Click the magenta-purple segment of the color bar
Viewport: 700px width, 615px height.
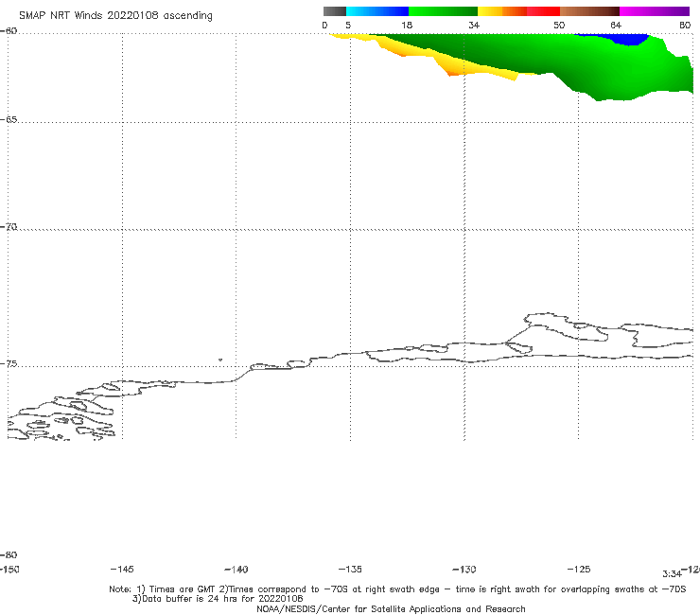(x=655, y=11)
